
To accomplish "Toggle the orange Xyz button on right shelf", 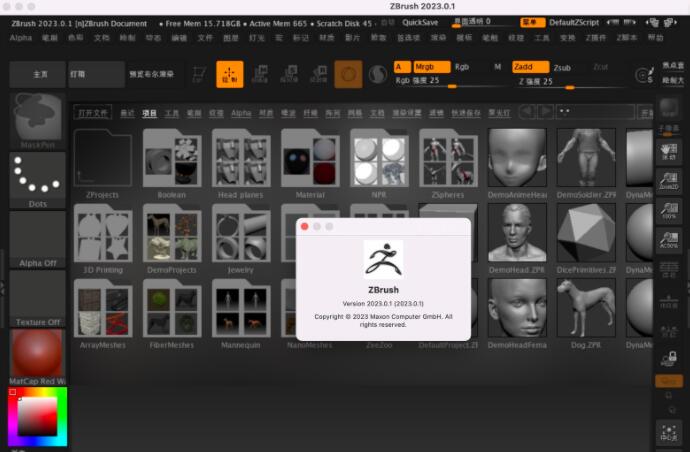I will [x=669, y=381].
